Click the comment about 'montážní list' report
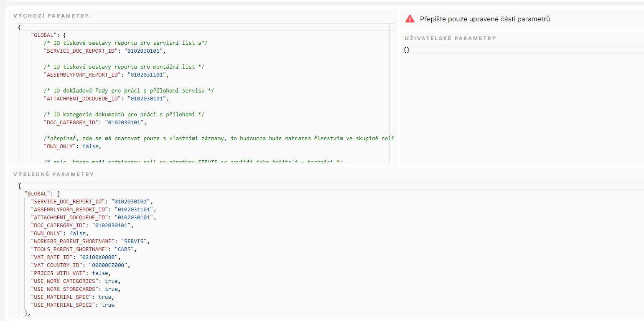Viewport: 644px width, 321px height. point(124,67)
